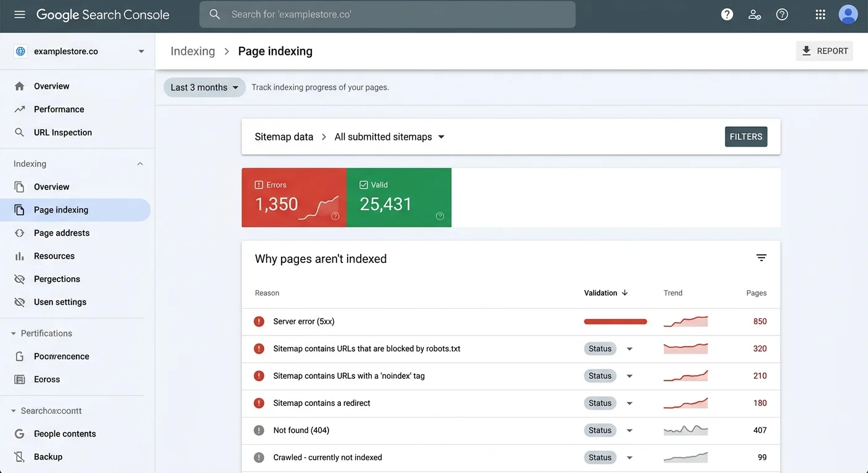Open the All submitted sitemaps dropdown

390,137
